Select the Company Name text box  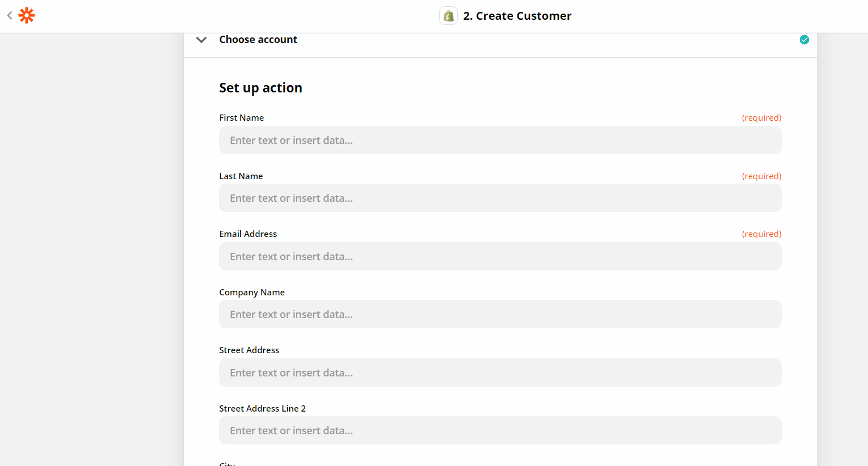(x=500, y=315)
